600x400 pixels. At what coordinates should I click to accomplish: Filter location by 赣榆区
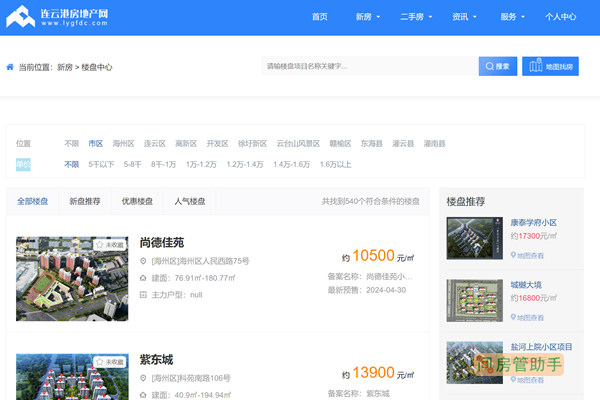[340, 144]
